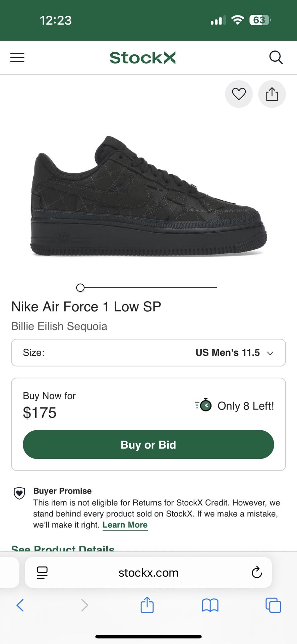
Task: Tap the stopwatch icon next to Only 8 Left
Action: point(203,406)
